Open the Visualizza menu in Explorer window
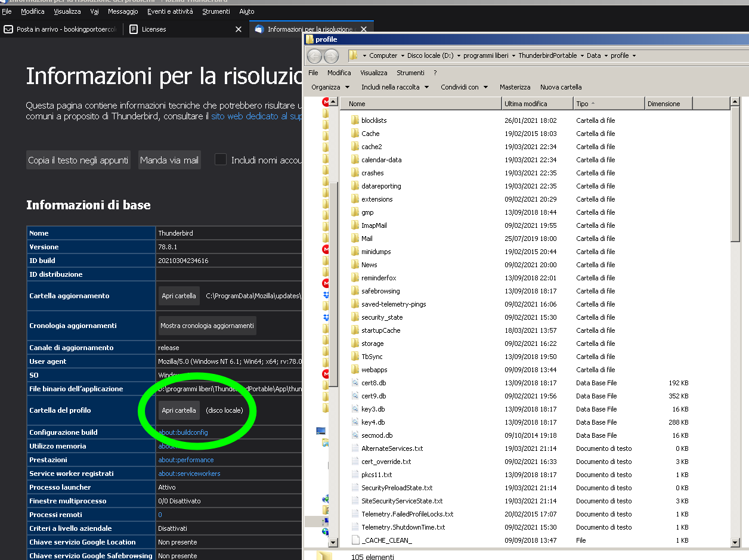749x560 pixels. pyautogui.click(x=373, y=73)
